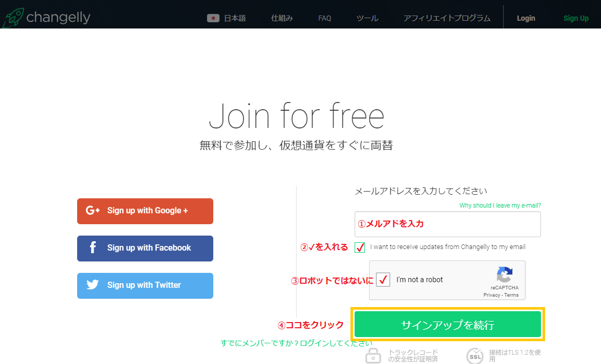Image resolution: width=601 pixels, height=364 pixels.
Task: Open reCAPTCHA Privacy link
Action: pyautogui.click(x=491, y=295)
